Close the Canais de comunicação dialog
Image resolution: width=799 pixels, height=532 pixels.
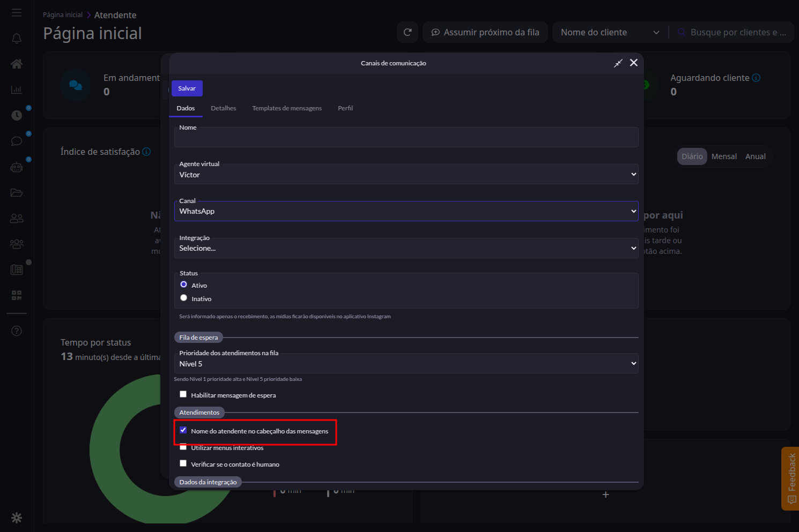coord(634,63)
